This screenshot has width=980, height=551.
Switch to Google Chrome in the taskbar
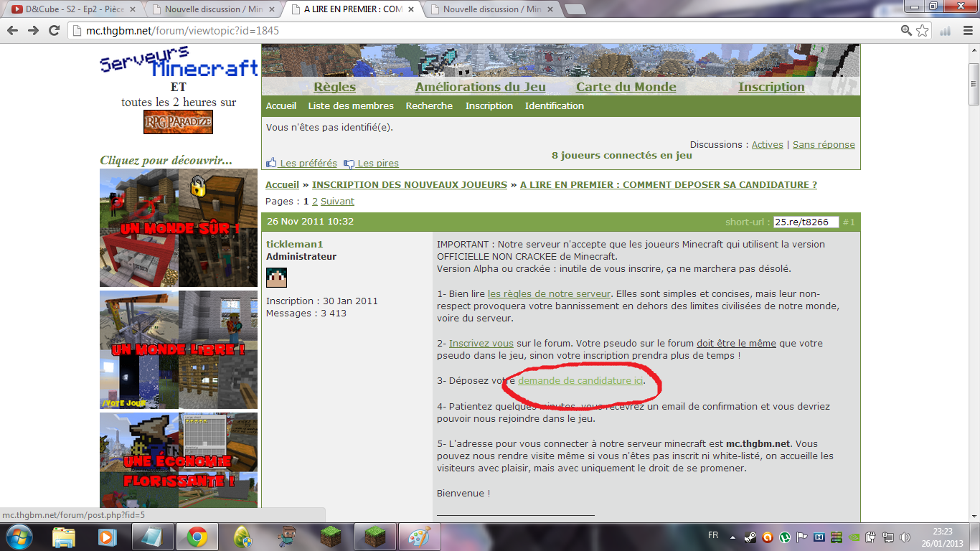coord(197,537)
